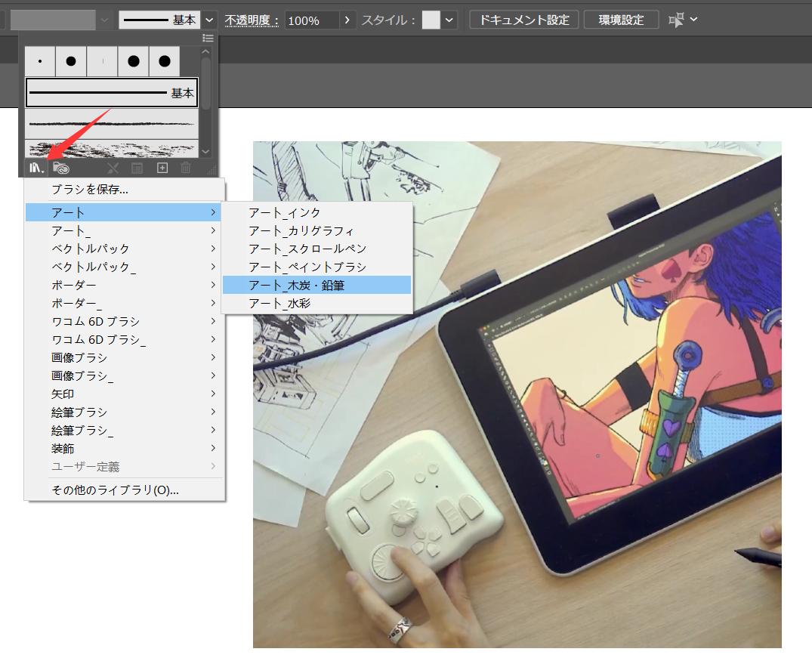The width and height of the screenshot is (812, 658).
Task: Click the スタイル color swatch
Action: click(x=431, y=20)
